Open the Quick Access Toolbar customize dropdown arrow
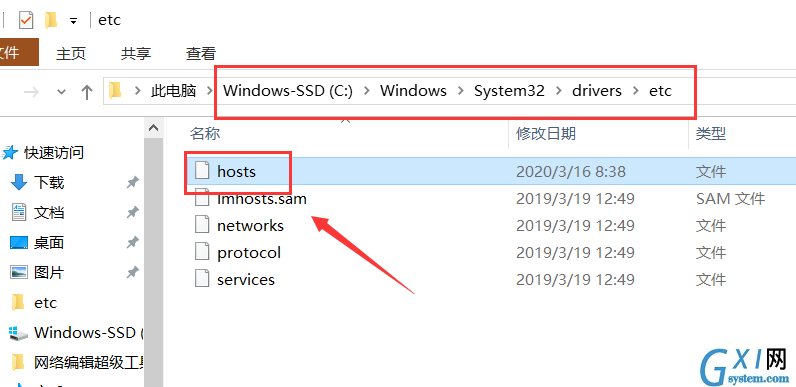796x387 pixels. 74,21
